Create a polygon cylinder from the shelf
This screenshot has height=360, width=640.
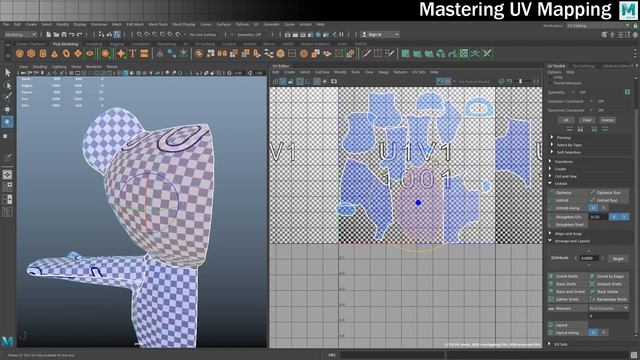(x=43, y=53)
